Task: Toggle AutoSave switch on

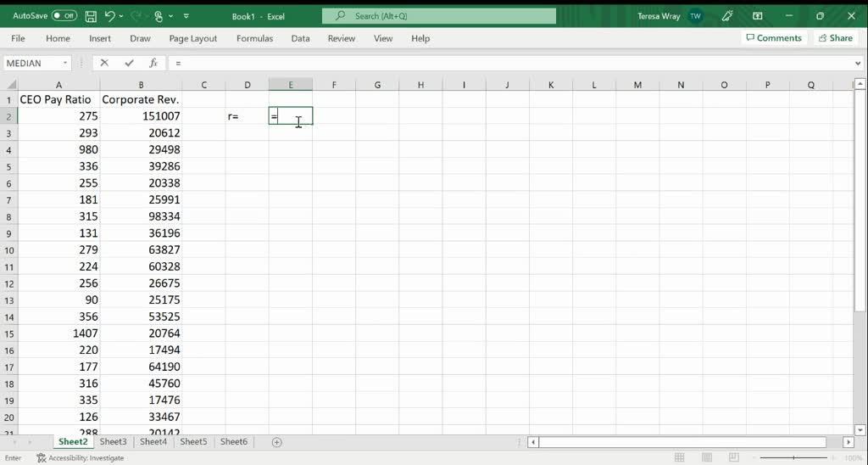Action: pos(64,16)
